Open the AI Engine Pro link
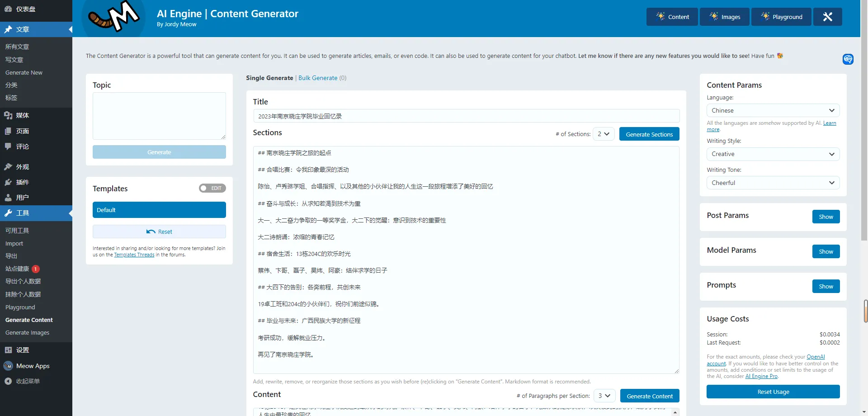This screenshot has height=416, width=868. pyautogui.click(x=761, y=376)
